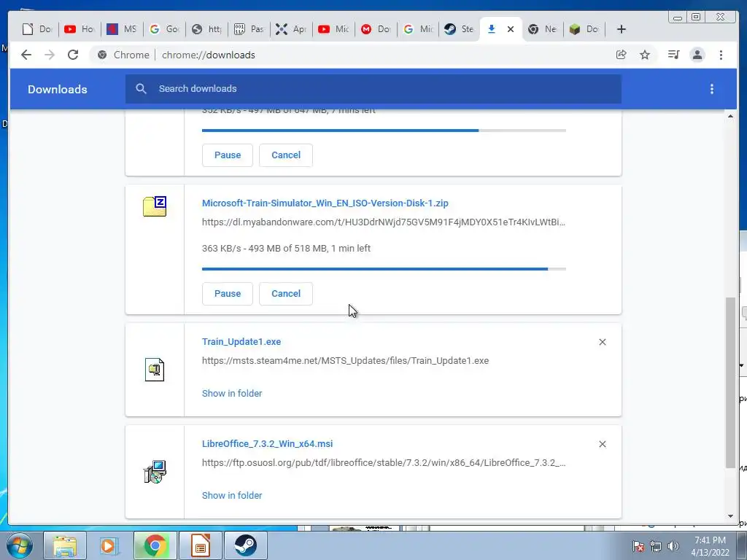Remove LibreOffice_7.3.2 entry from the list
Image resolution: width=747 pixels, height=560 pixels.
(x=602, y=444)
